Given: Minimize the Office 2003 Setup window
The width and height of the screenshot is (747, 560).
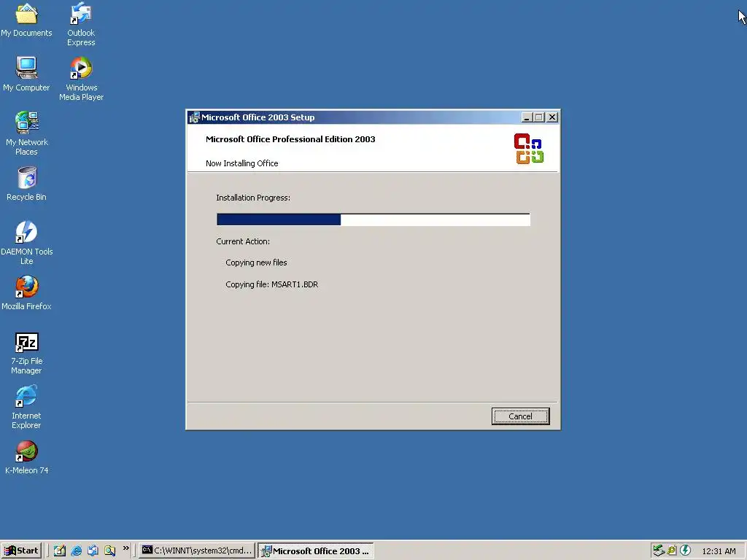Looking at the screenshot, I should (527, 117).
